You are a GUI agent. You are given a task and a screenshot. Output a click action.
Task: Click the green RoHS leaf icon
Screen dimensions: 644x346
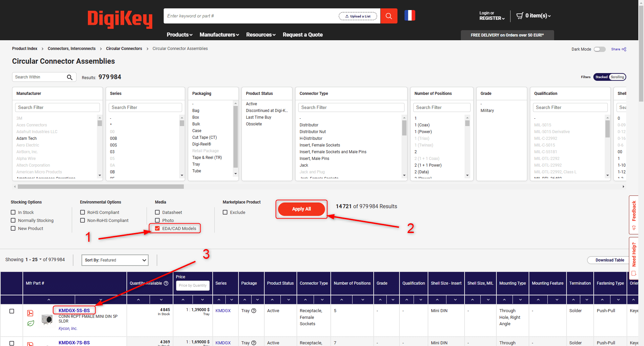31,324
